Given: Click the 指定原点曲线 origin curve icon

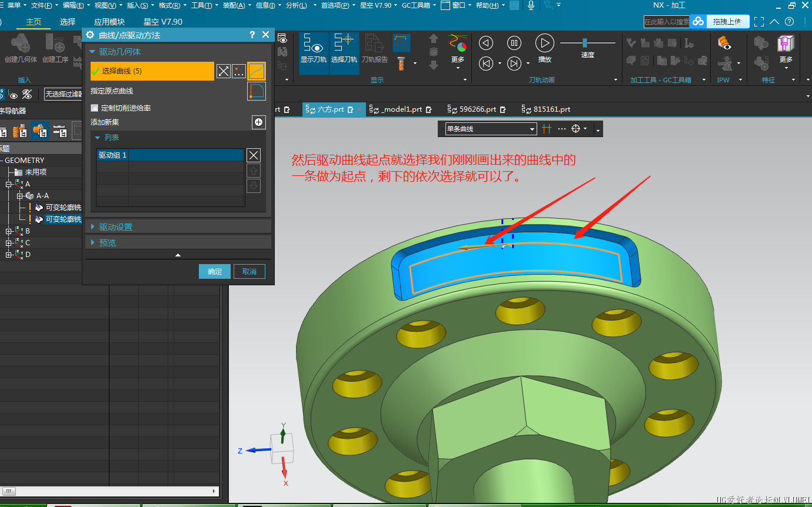Looking at the screenshot, I should (x=257, y=91).
